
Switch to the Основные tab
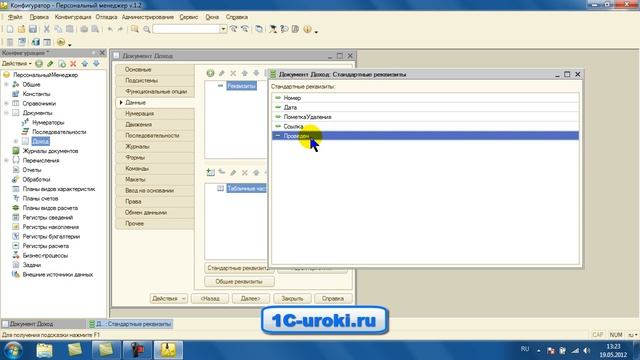click(x=155, y=69)
